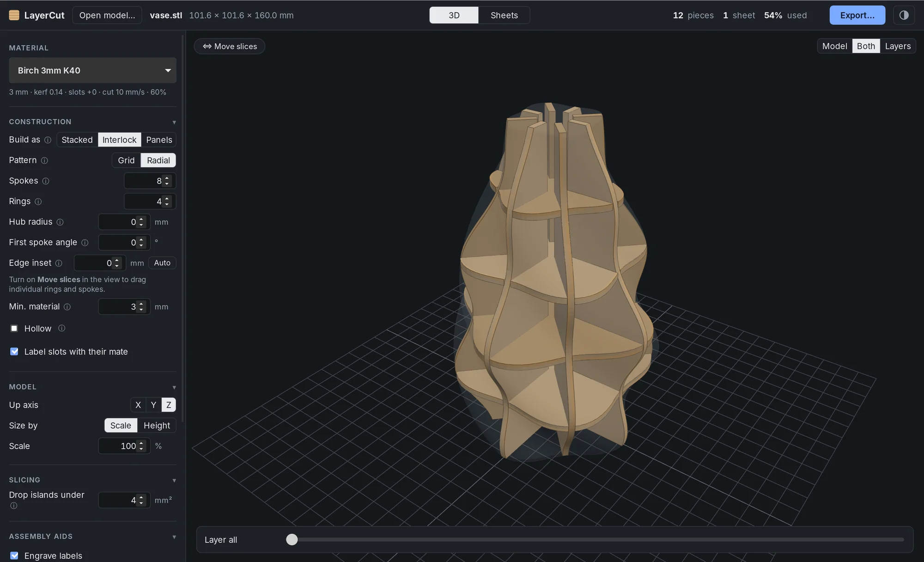Viewport: 924px width, 562px height.
Task: Select Height for Size by
Action: pyautogui.click(x=157, y=425)
